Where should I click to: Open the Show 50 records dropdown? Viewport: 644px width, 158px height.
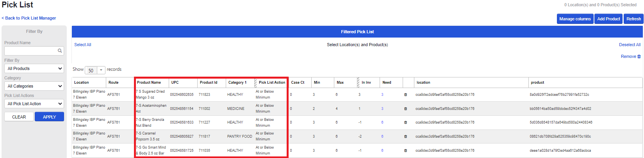(95, 70)
